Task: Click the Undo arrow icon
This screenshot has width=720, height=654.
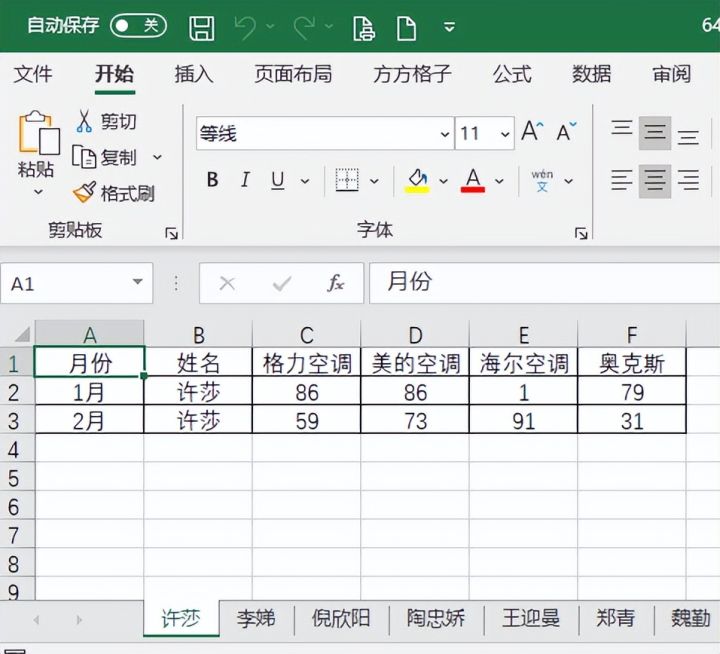Action: click(x=245, y=28)
